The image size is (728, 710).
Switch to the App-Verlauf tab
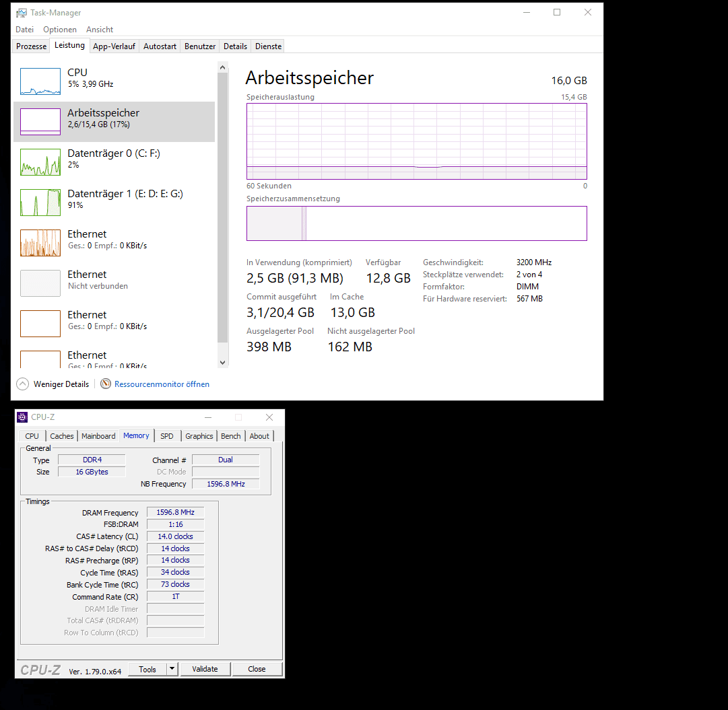point(114,46)
